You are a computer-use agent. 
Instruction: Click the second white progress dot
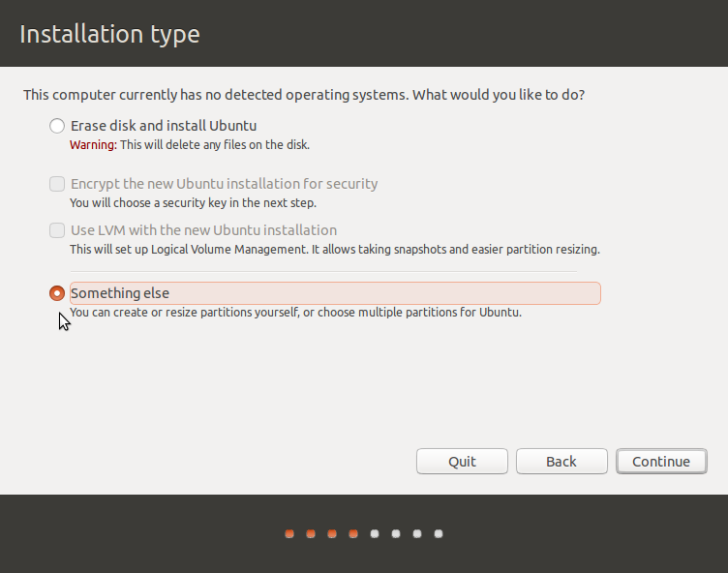coord(396,533)
